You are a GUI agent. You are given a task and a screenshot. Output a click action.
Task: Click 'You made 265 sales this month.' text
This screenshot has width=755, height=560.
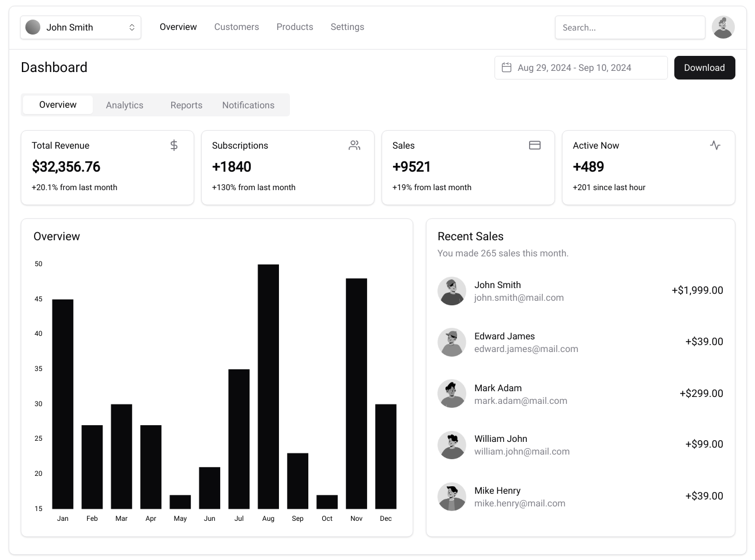[x=503, y=253]
